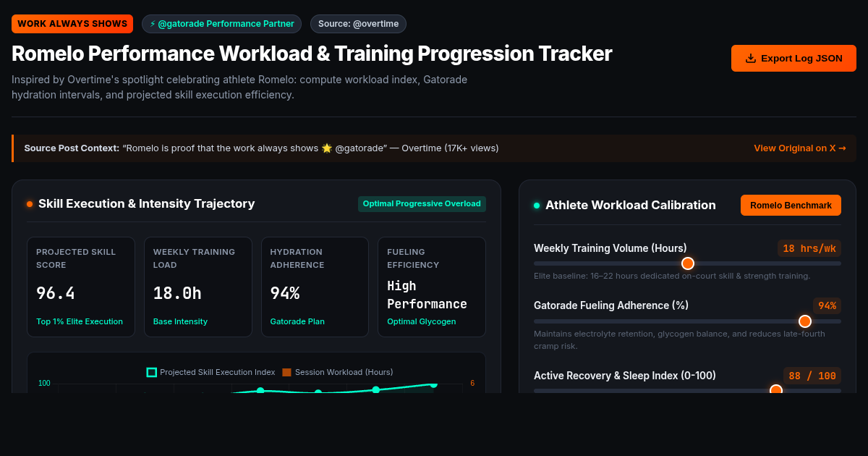Click the Skill Execution & Intensity Trajectory heading
Viewport: 868px width, 456px height.
click(146, 204)
